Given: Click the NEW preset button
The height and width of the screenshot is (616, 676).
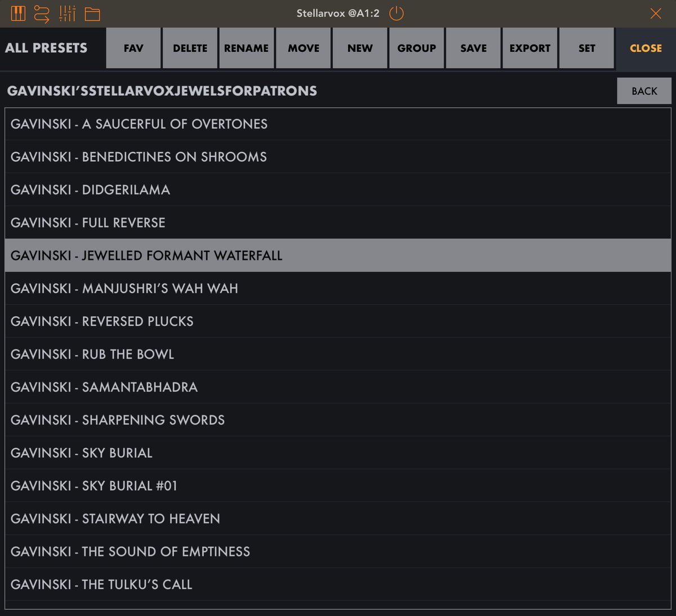Looking at the screenshot, I should 360,48.
